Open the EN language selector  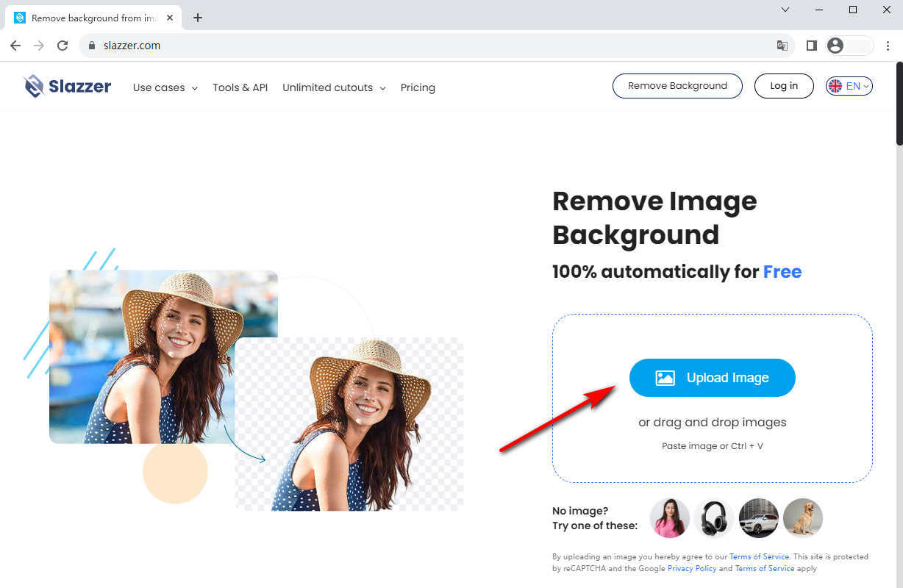click(849, 86)
